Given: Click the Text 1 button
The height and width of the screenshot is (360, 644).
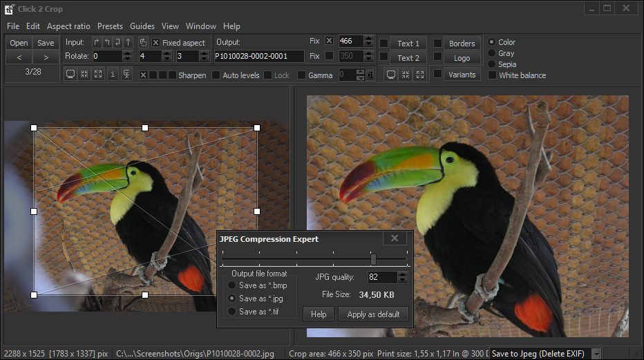Looking at the screenshot, I should pos(408,43).
